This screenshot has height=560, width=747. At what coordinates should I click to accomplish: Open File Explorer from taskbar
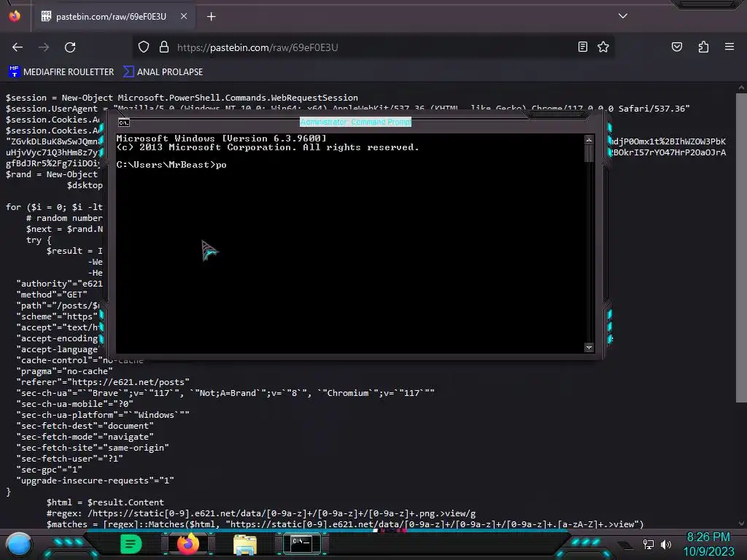pyautogui.click(x=245, y=544)
